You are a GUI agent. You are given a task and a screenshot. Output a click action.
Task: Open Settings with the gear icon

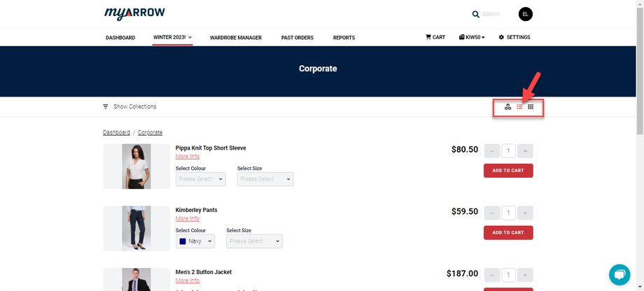514,37
